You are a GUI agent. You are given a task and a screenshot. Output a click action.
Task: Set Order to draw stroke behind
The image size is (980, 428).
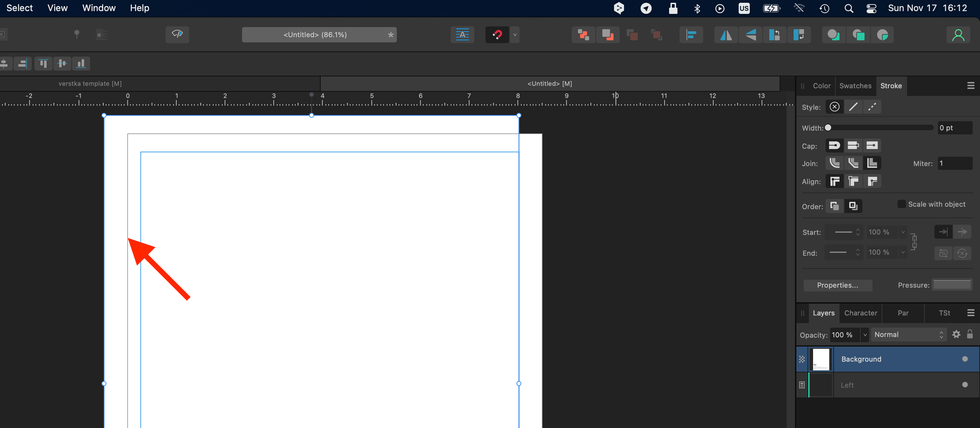pos(834,206)
